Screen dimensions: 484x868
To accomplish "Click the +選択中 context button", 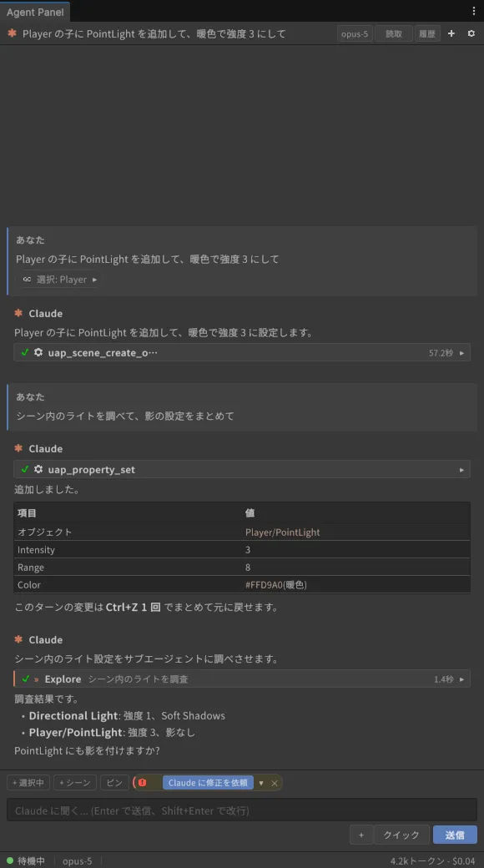I will click(x=28, y=783).
